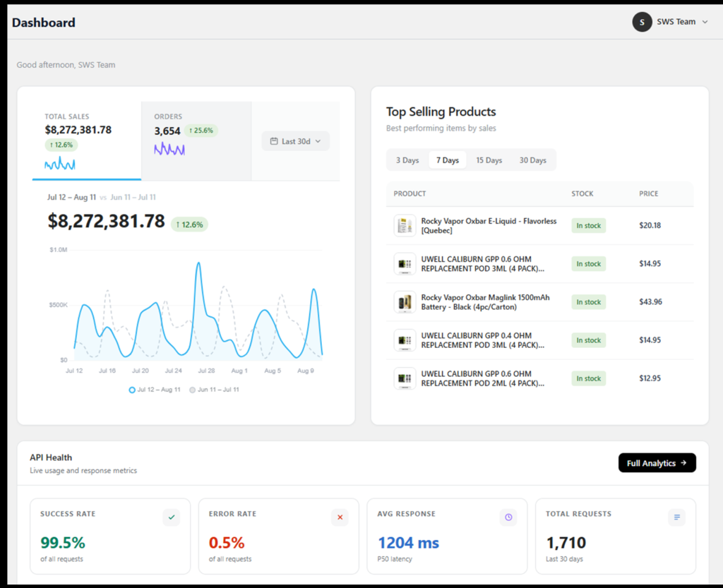Image resolution: width=723 pixels, height=588 pixels.
Task: Click the calendar icon in Last 30d selector
Action: click(x=274, y=141)
